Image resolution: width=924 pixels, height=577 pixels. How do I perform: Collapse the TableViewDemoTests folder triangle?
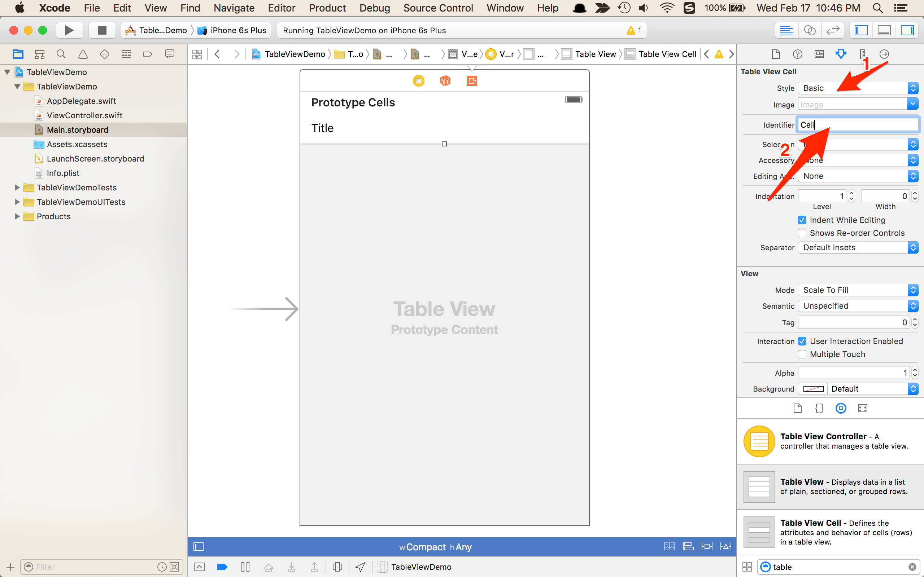[x=17, y=188]
